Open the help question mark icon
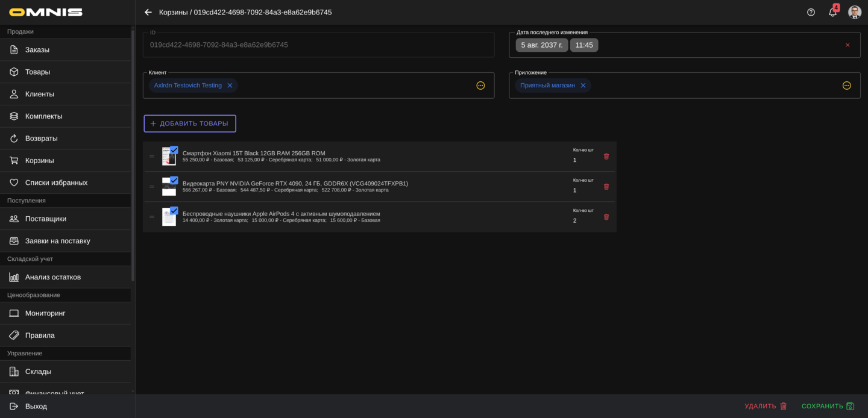The image size is (868, 418). pos(811,12)
